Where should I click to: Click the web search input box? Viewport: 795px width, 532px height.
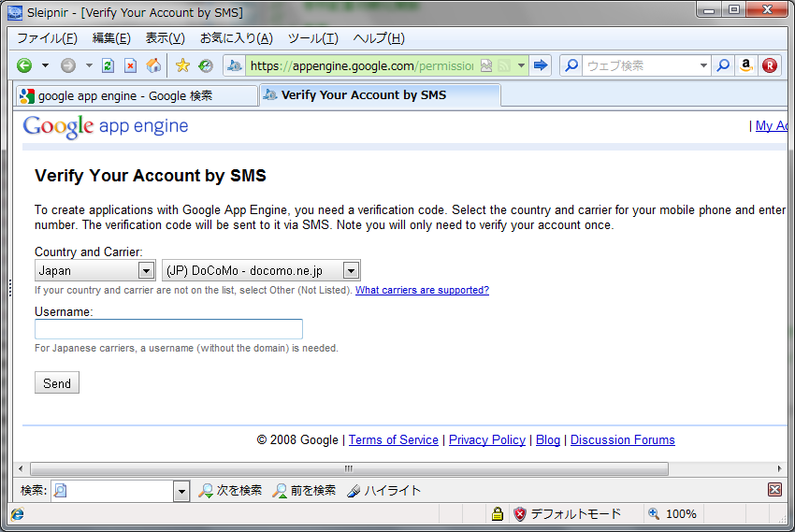click(x=641, y=65)
